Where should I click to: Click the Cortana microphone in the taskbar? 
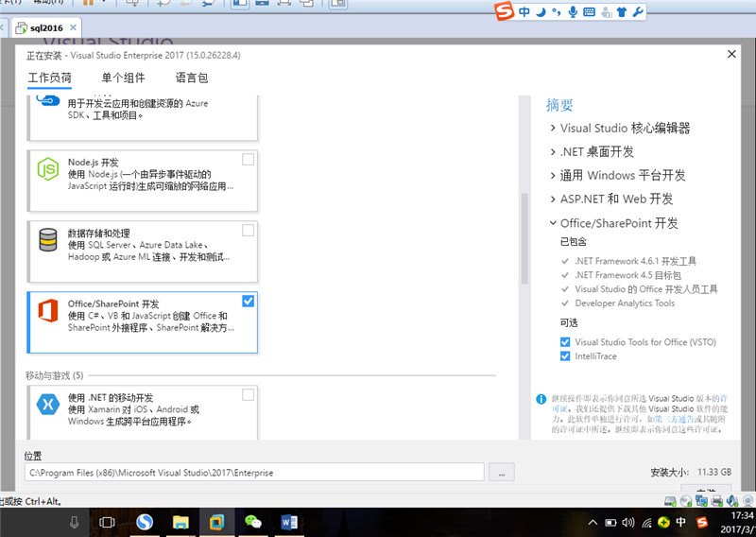pos(75,523)
